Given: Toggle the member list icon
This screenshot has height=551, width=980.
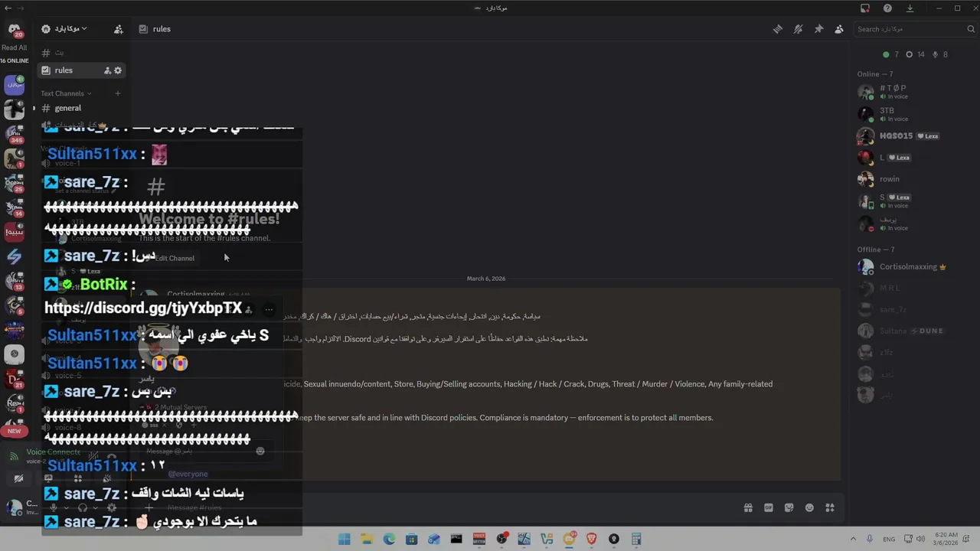Looking at the screenshot, I should pos(839,29).
